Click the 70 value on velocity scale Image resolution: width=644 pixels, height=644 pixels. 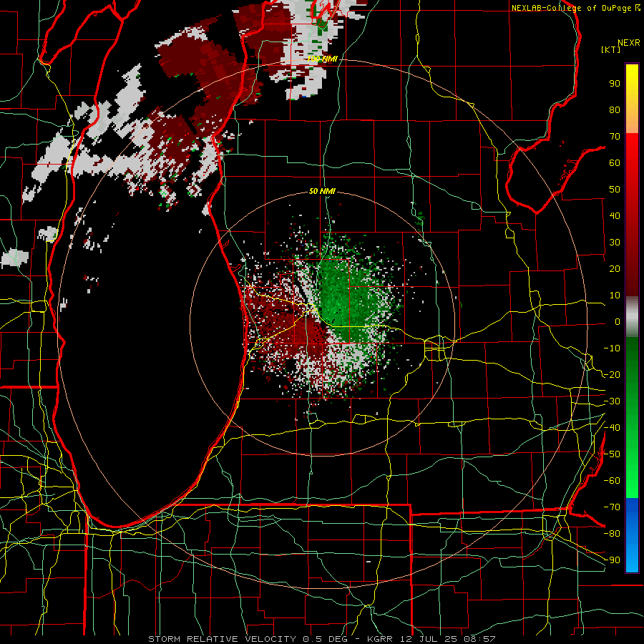[x=615, y=137]
